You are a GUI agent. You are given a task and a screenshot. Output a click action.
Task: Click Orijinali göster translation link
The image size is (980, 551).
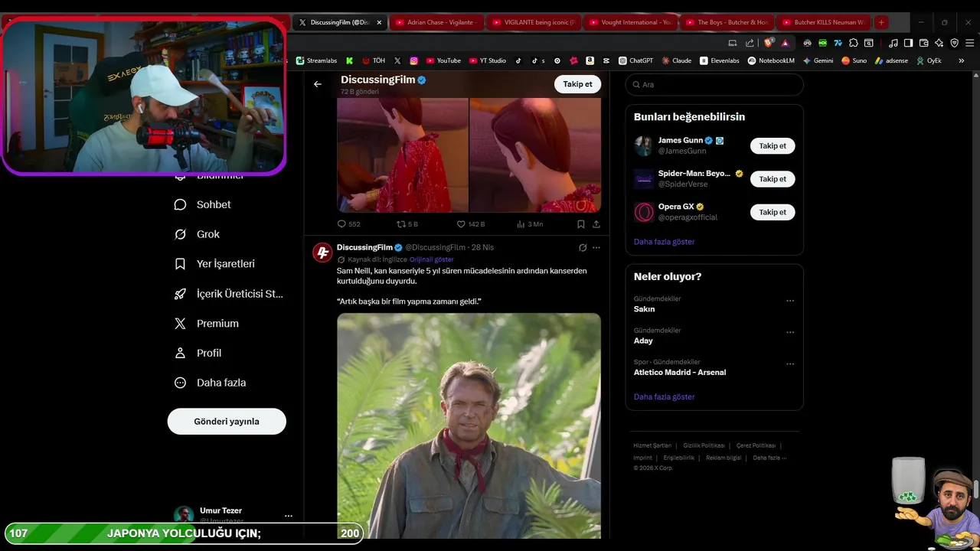pyautogui.click(x=431, y=259)
